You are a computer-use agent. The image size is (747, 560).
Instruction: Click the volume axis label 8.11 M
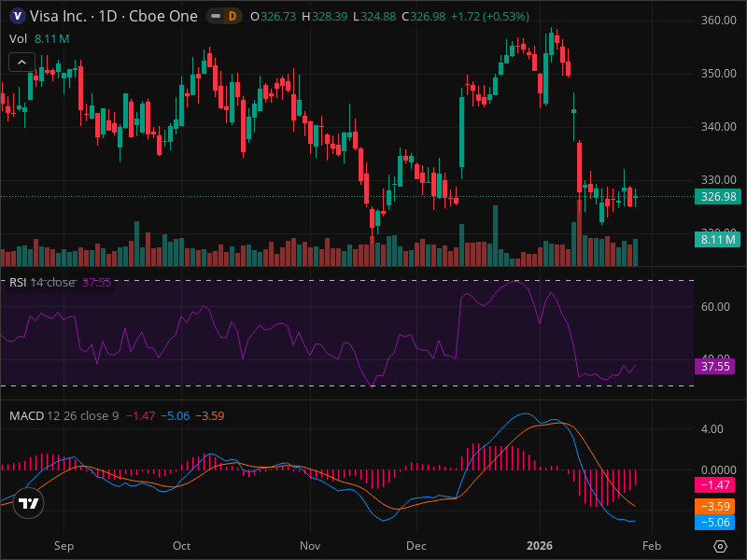coord(718,239)
